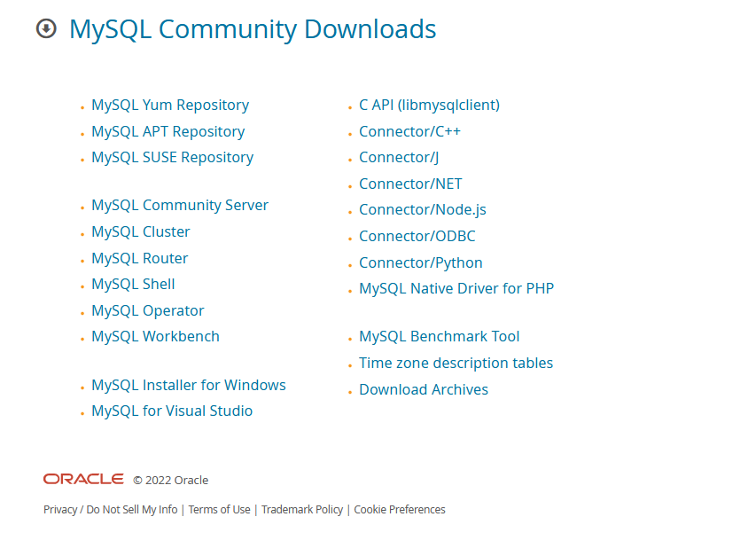Click the download arrow icon beside the title
756x548 pixels.
(46, 28)
